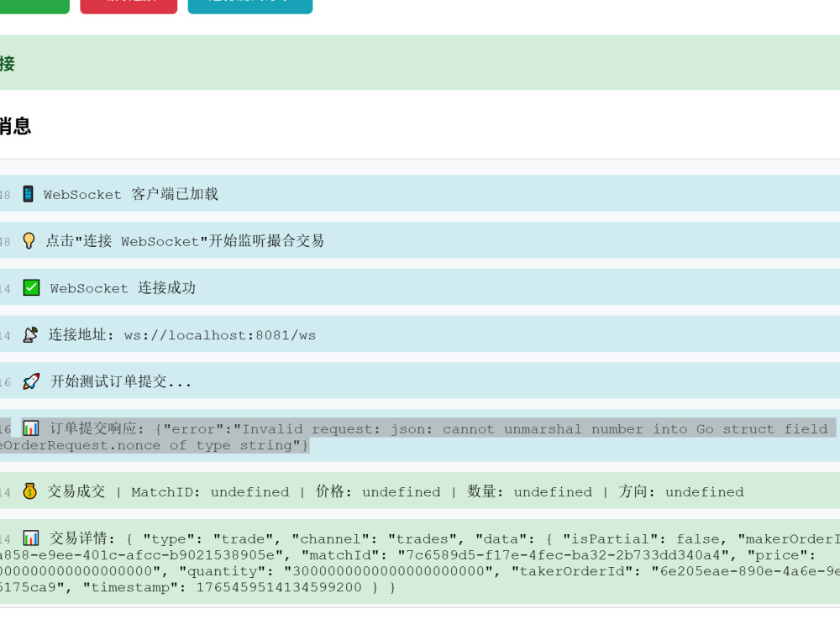Click the message 开始测试订单提交...
This screenshot has width=840, height=630.
(120, 381)
